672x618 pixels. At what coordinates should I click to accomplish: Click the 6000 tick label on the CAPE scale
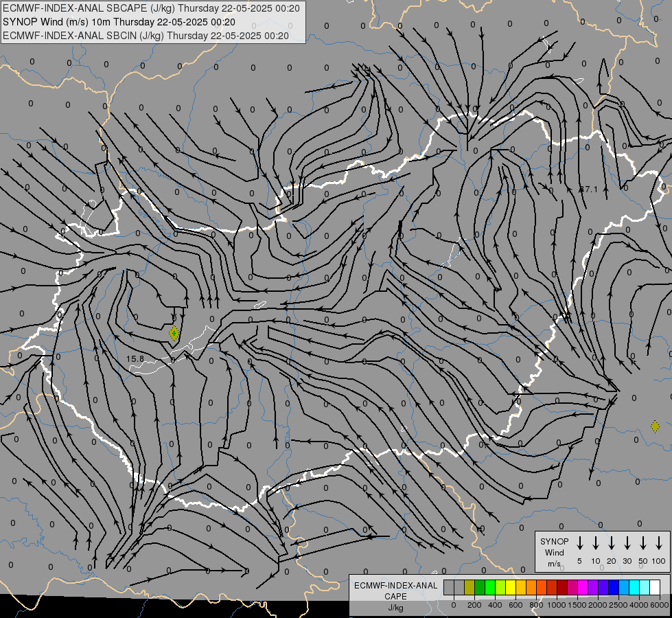coord(660,605)
